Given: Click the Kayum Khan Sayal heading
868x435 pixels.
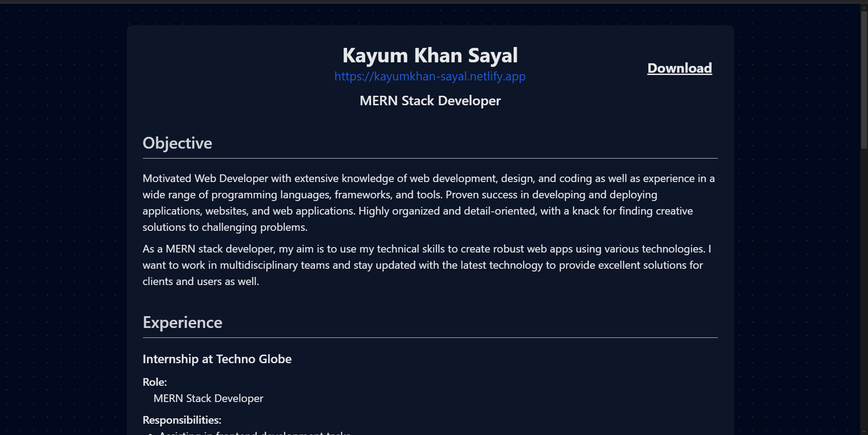Looking at the screenshot, I should [430, 56].
